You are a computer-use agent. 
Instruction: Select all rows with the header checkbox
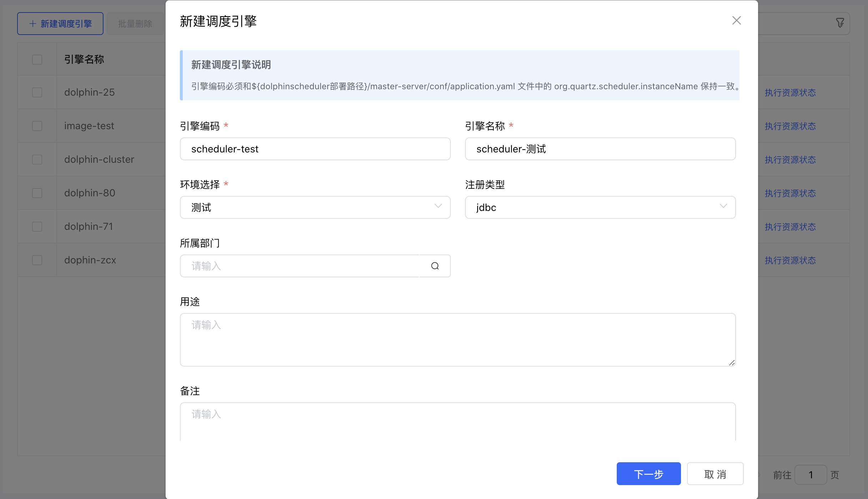(37, 59)
